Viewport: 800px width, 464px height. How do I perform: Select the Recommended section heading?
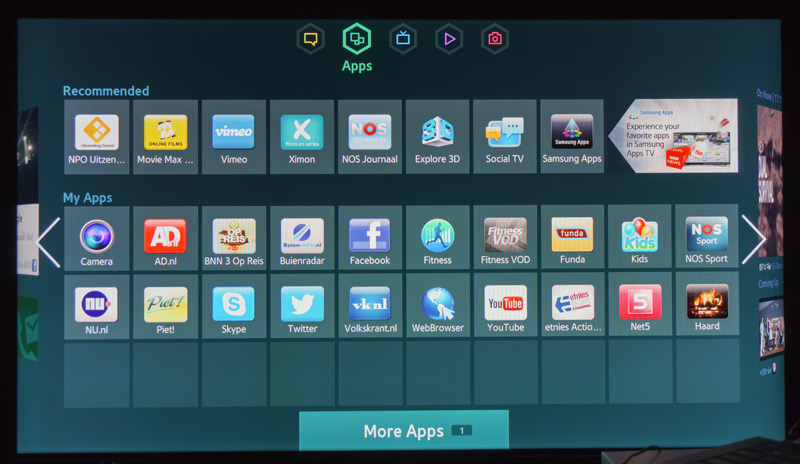(106, 91)
